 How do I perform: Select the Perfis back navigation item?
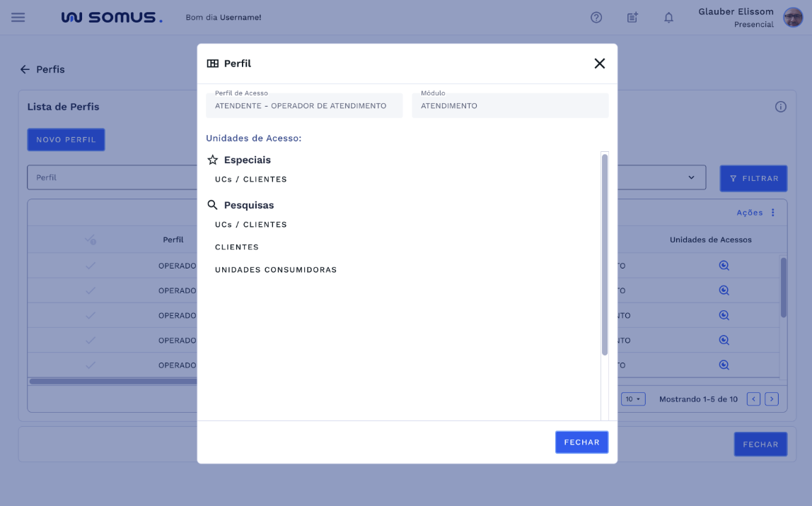coord(42,69)
